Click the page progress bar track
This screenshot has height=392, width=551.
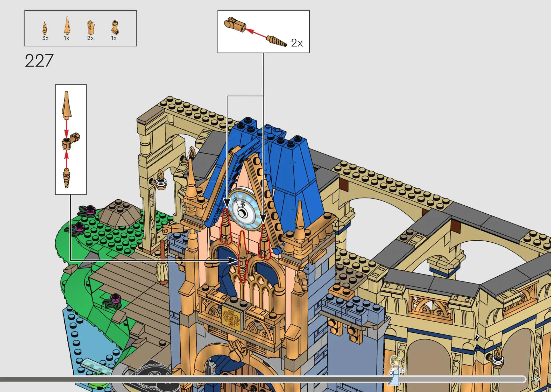coord(263,379)
